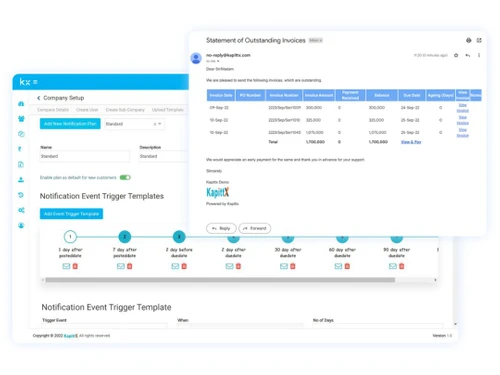Select timeline step 3 circle
The image size is (500, 375).
179,237
